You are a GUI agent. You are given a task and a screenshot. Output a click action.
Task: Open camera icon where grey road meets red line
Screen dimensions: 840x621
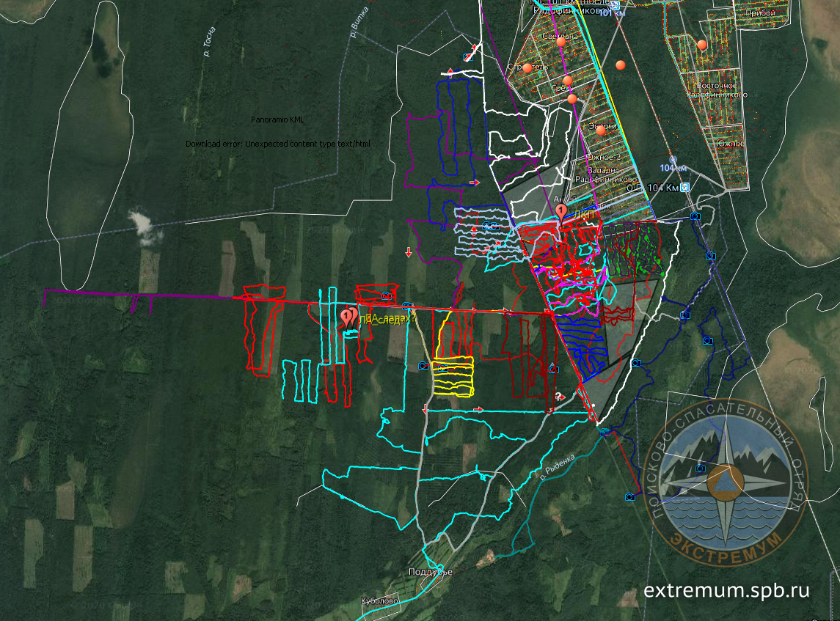tap(408, 306)
